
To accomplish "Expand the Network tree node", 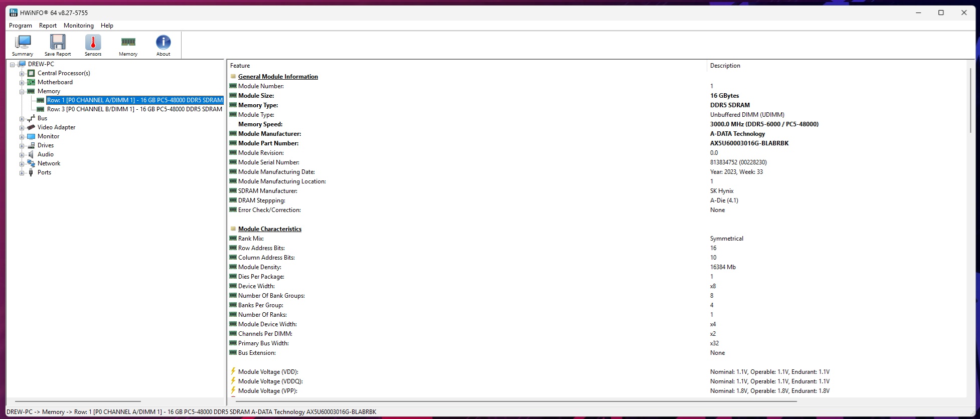I will tap(22, 164).
